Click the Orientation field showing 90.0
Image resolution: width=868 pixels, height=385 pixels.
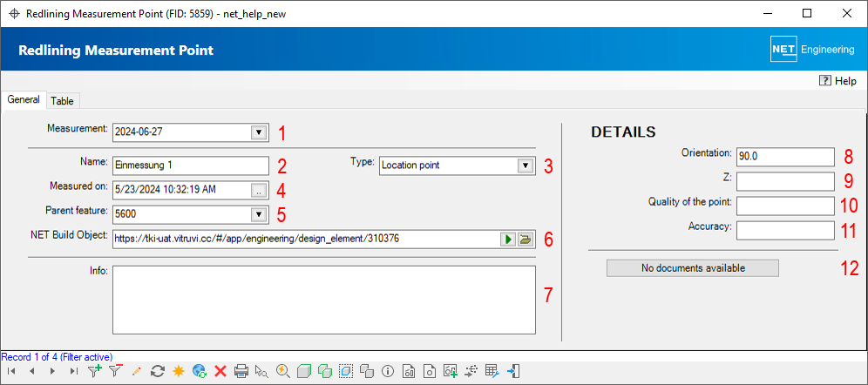tap(785, 157)
